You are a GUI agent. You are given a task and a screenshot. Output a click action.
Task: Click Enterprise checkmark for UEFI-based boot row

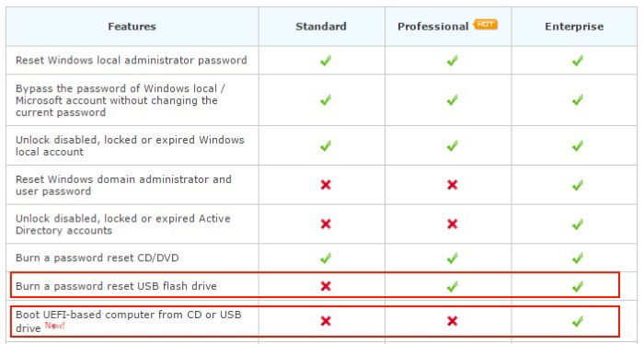coord(578,321)
